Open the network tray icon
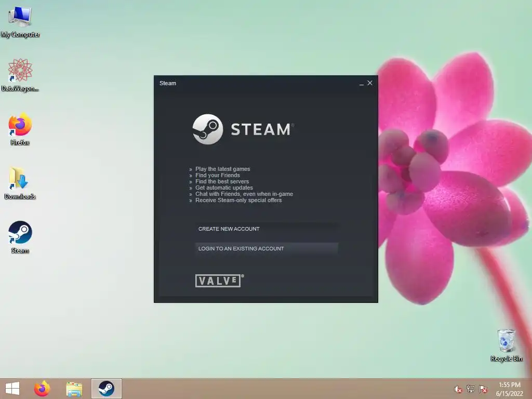This screenshot has height=399, width=532. 471,389
